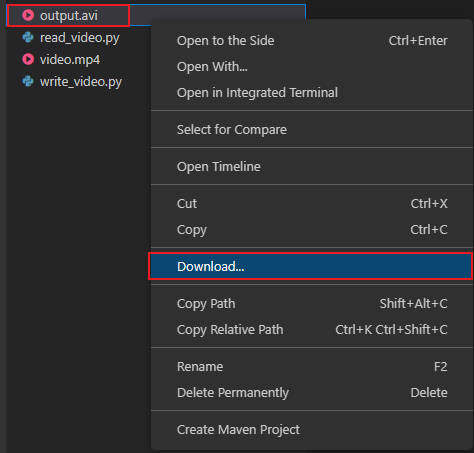474x453 pixels.
Task: Choose Download... from the context menu
Action: pos(311,266)
